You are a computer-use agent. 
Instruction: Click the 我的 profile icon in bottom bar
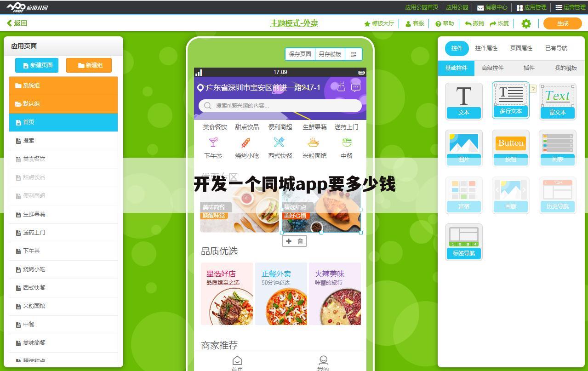point(323,360)
